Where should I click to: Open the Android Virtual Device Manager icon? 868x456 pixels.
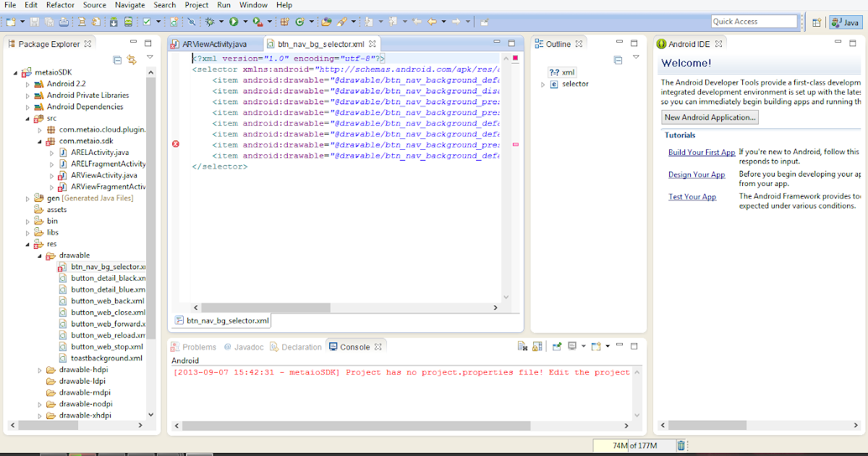(128, 22)
